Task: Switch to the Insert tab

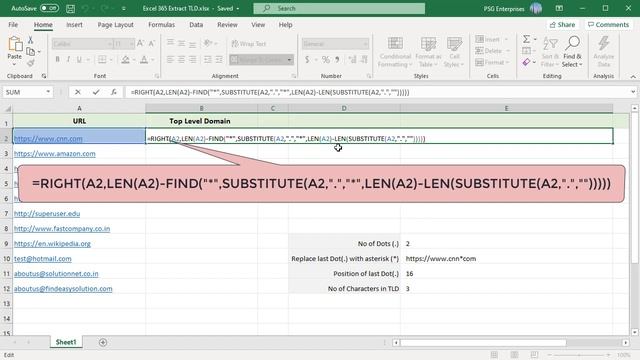Action: 74,25
